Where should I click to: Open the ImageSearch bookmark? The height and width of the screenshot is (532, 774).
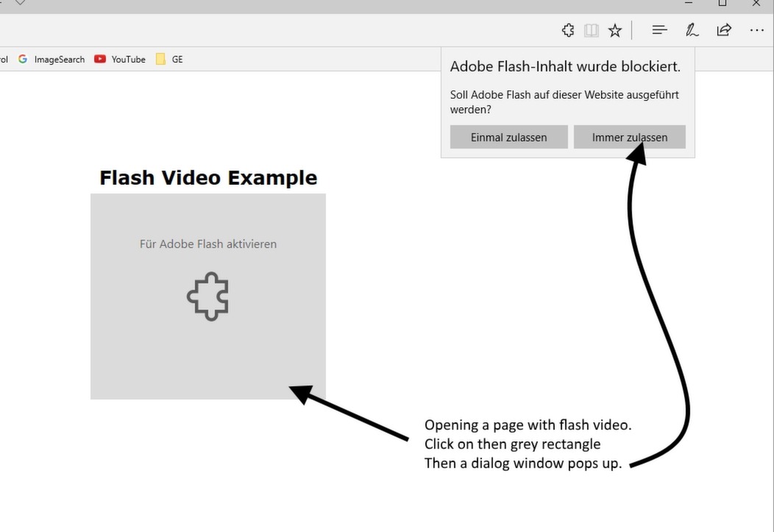(x=52, y=59)
